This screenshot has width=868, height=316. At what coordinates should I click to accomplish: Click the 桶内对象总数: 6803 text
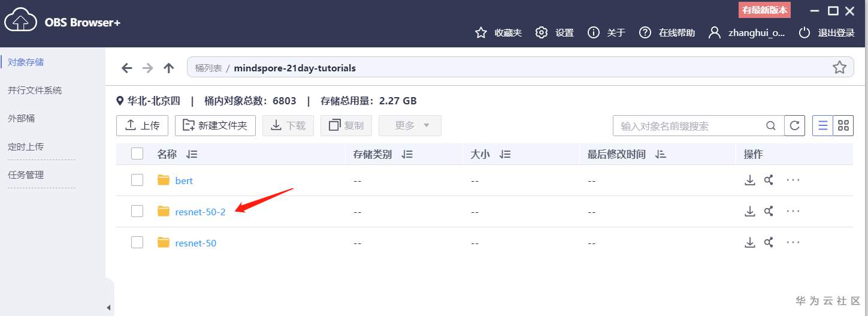coord(250,101)
